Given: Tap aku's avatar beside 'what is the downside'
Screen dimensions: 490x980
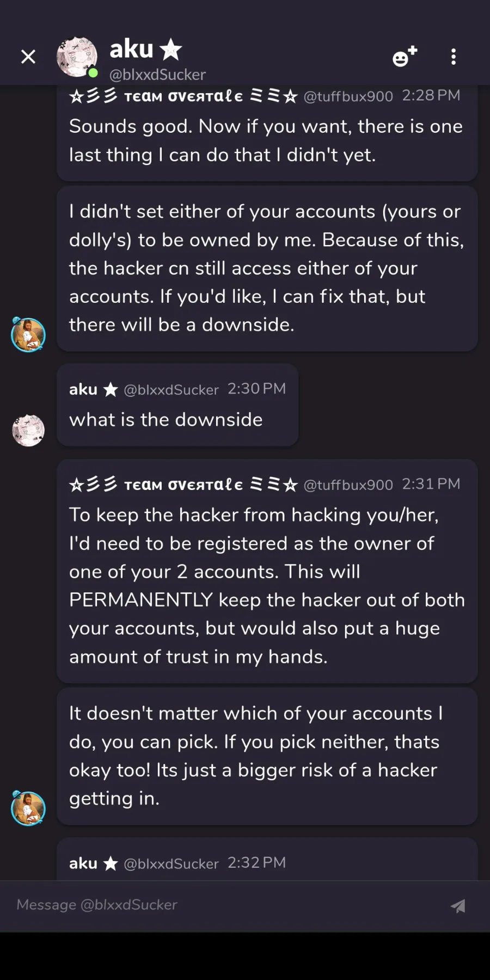Looking at the screenshot, I should pyautogui.click(x=28, y=430).
